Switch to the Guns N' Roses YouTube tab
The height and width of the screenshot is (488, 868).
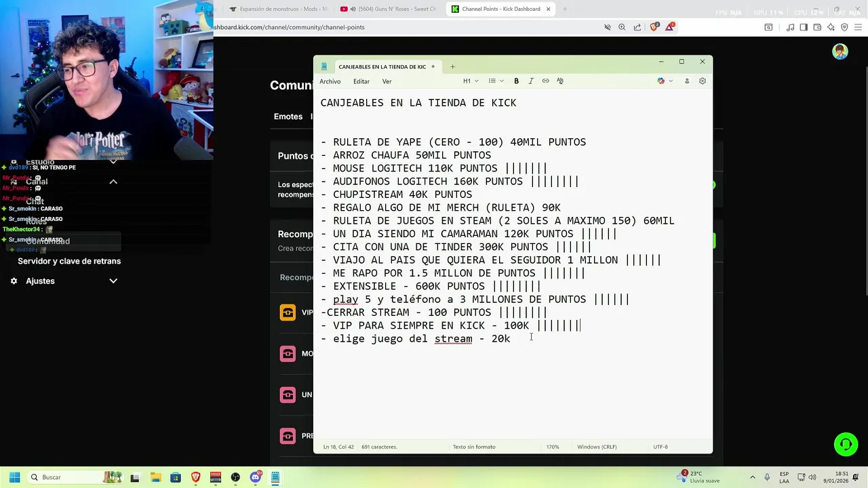point(389,9)
